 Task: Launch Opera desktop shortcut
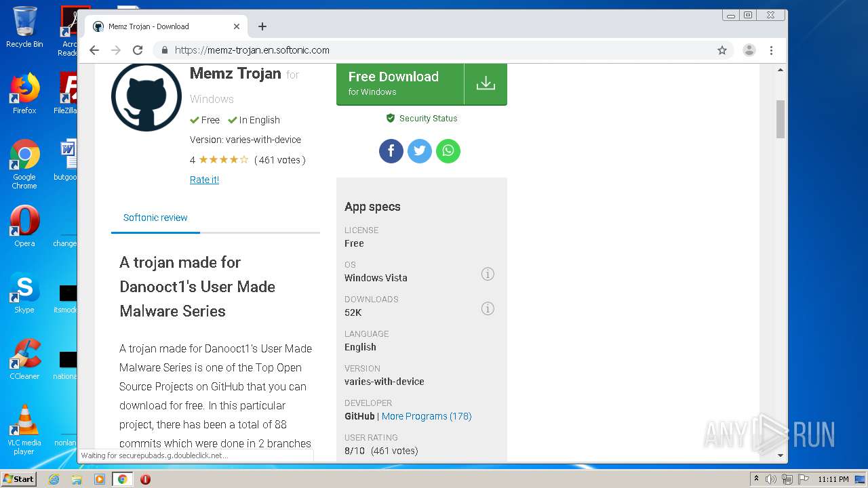click(24, 226)
